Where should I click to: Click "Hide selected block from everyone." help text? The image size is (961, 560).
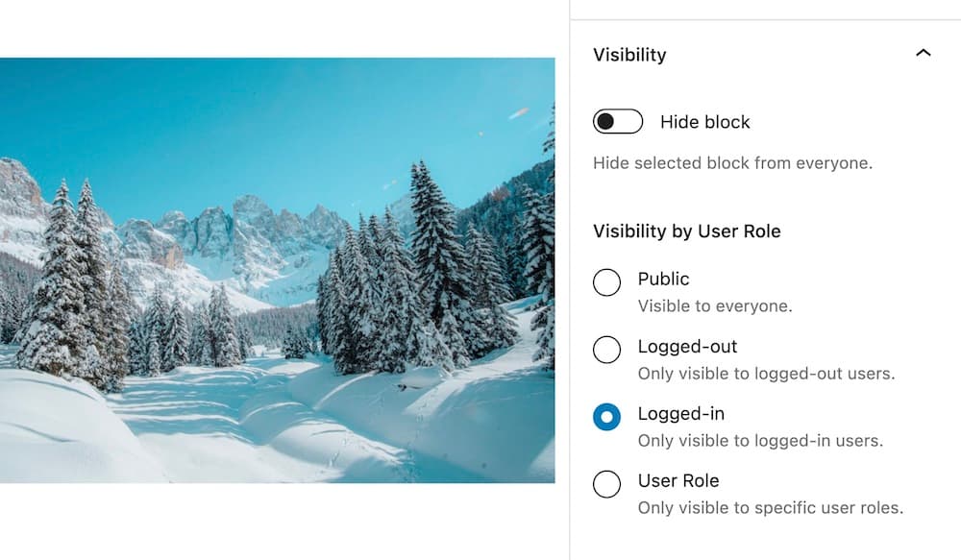click(732, 163)
